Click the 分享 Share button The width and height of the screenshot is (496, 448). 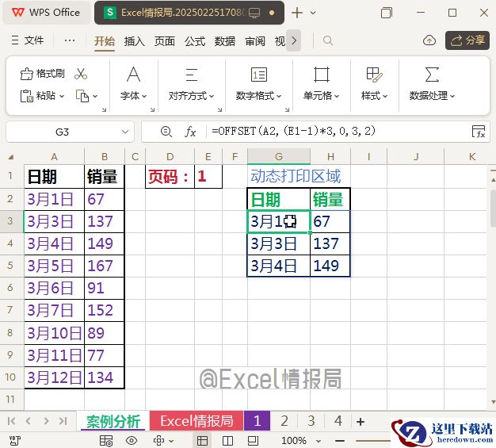467,40
